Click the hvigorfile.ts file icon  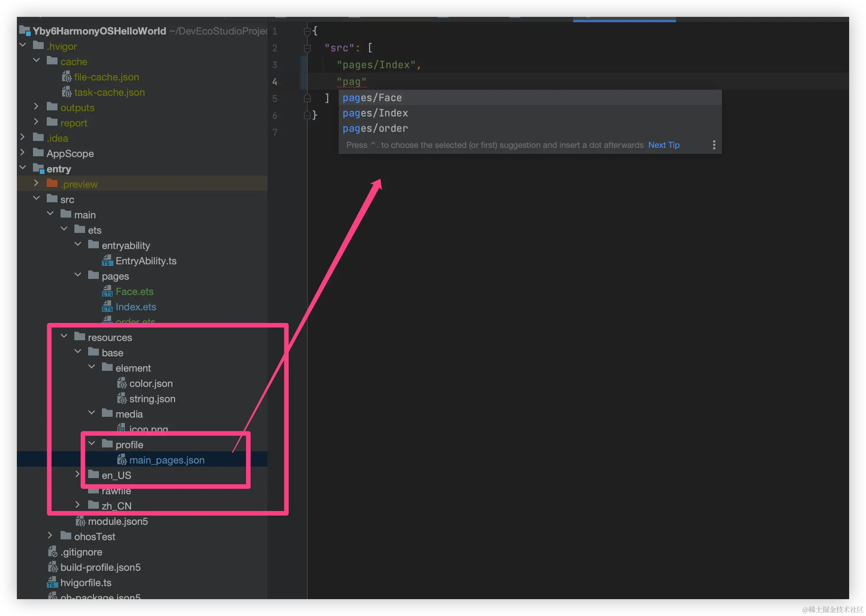[52, 582]
